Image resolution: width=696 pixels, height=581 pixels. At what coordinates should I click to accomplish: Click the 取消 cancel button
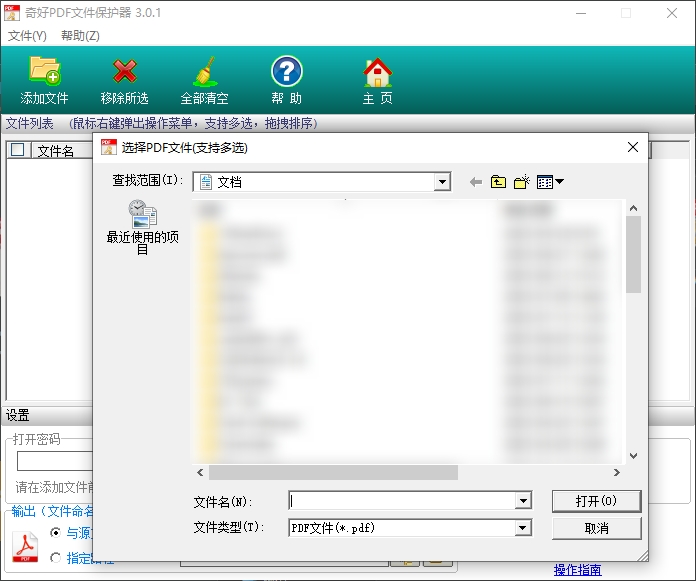(x=597, y=528)
